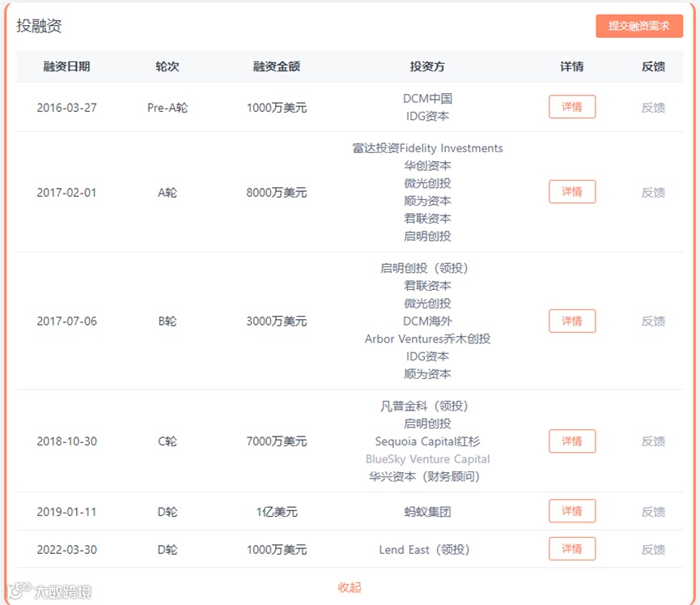The image size is (700, 605).
Task: Click 富达投资Fidelity Investments investor
Action: [x=427, y=148]
